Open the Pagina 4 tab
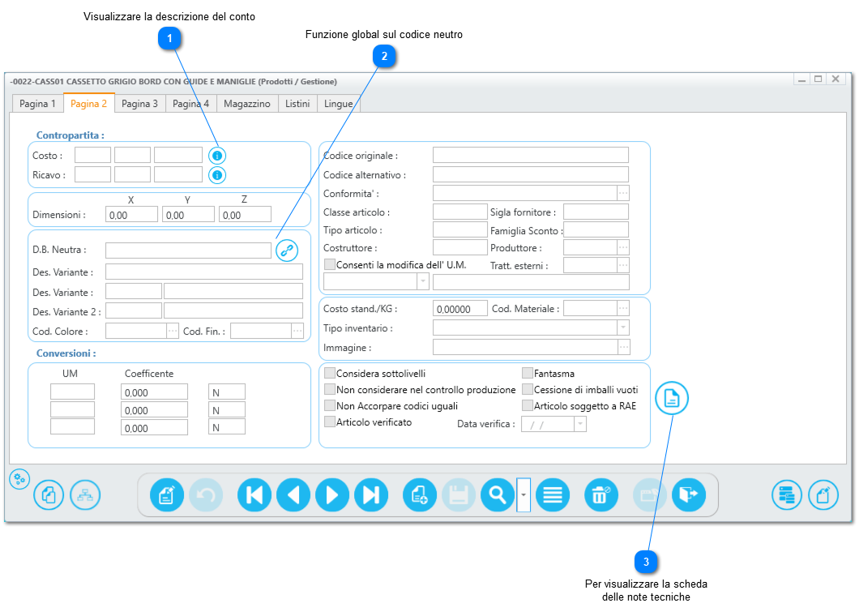 click(x=190, y=104)
